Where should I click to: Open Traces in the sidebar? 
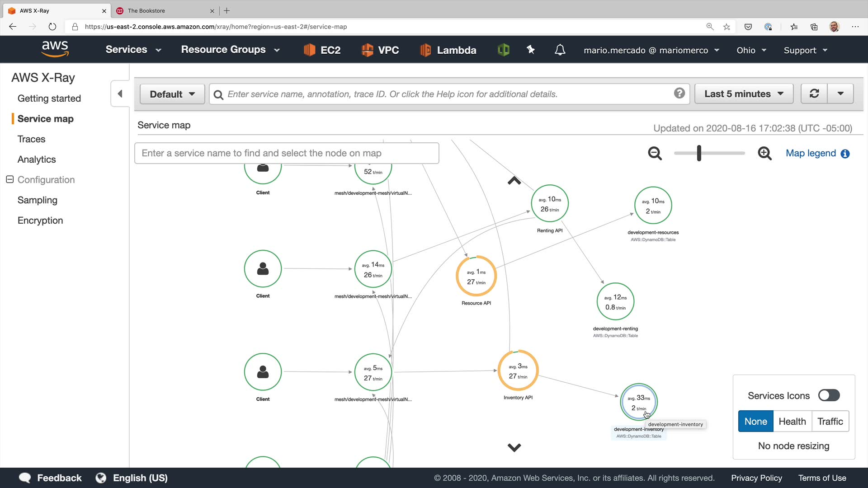[31, 139]
